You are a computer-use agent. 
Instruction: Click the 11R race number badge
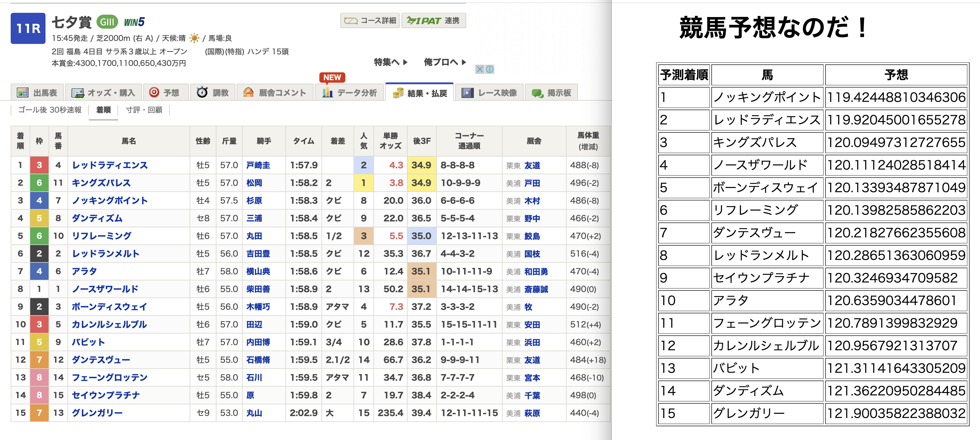pyautogui.click(x=28, y=28)
